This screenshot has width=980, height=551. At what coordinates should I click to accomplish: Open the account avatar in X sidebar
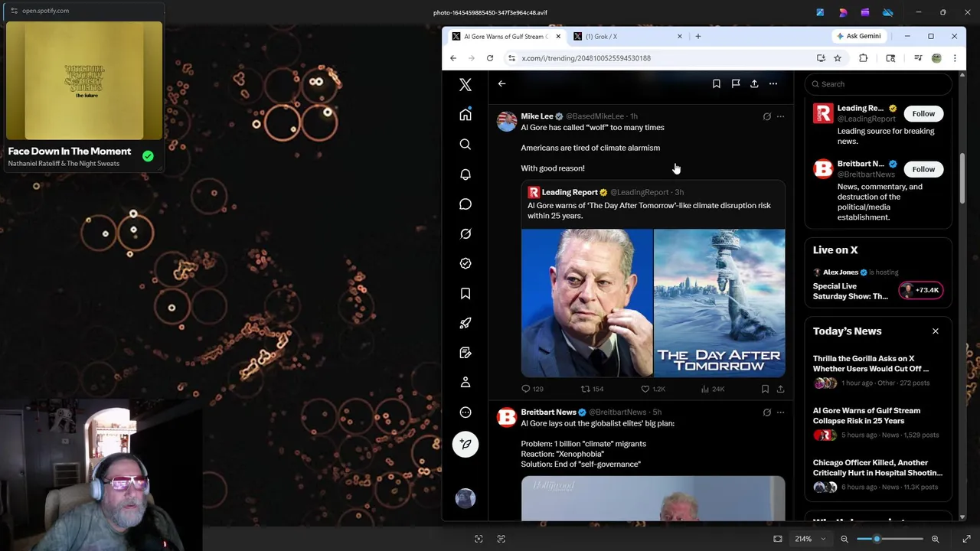pyautogui.click(x=465, y=499)
